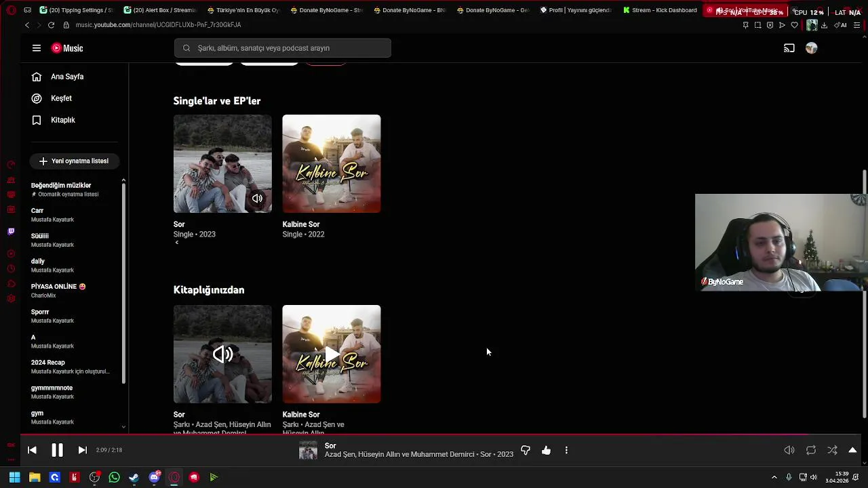
Task: Open Discord from the taskbar
Action: pos(154,477)
